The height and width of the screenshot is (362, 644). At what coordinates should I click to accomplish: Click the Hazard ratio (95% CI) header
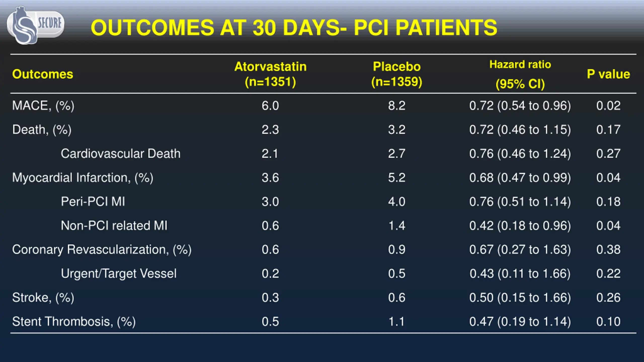coord(520,74)
